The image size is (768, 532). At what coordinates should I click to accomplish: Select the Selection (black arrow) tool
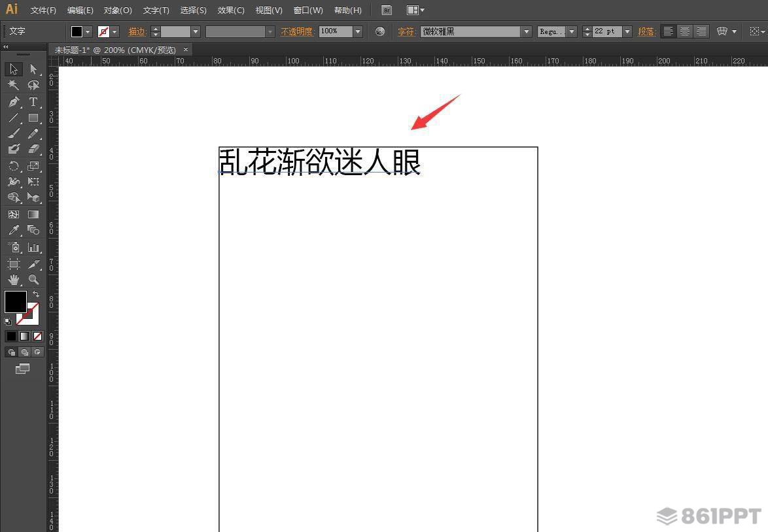pyautogui.click(x=14, y=69)
